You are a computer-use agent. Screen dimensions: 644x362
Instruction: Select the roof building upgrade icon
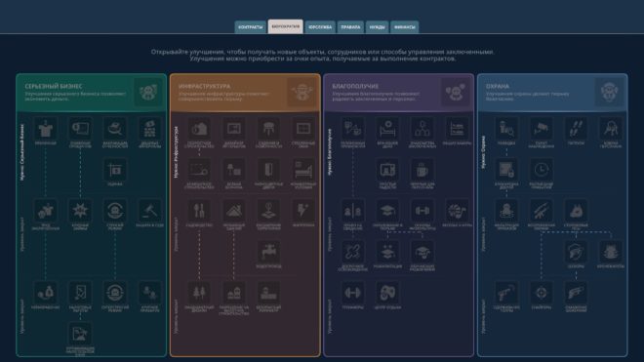point(234,211)
